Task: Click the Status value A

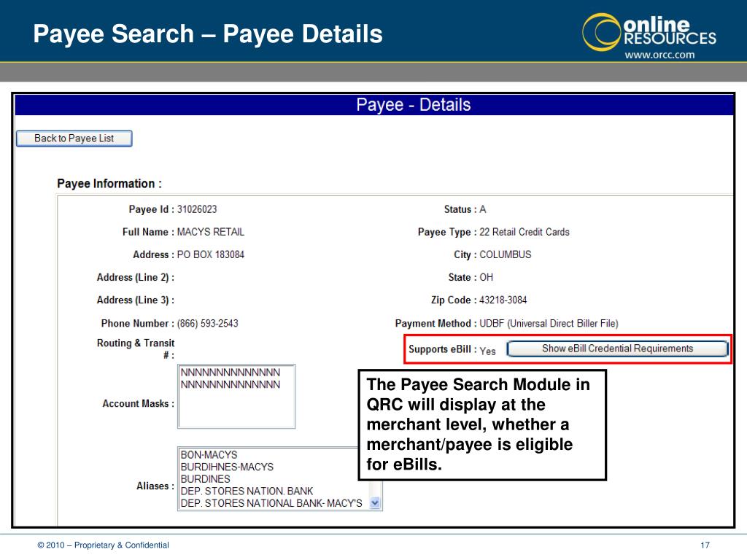Action: (483, 209)
